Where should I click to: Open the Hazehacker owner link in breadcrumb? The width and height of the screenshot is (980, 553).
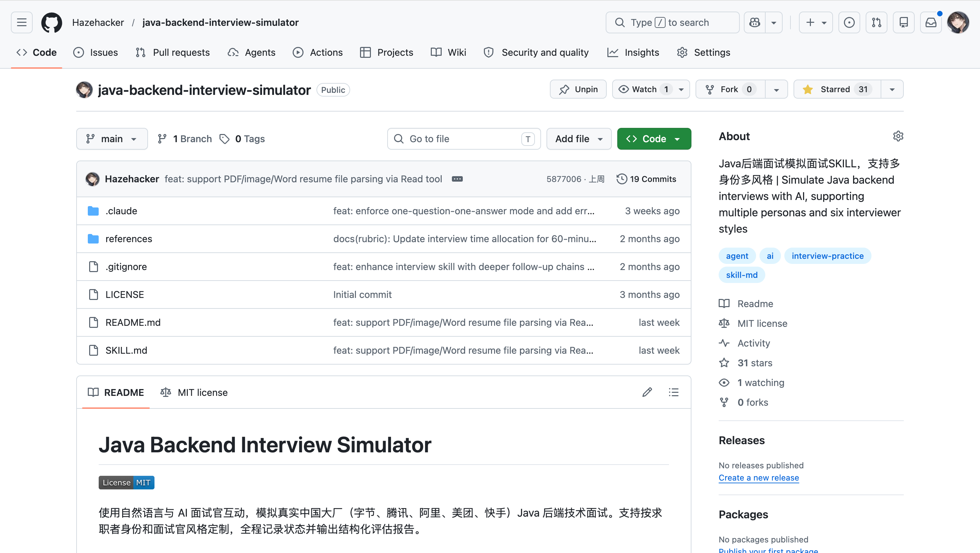click(x=98, y=22)
